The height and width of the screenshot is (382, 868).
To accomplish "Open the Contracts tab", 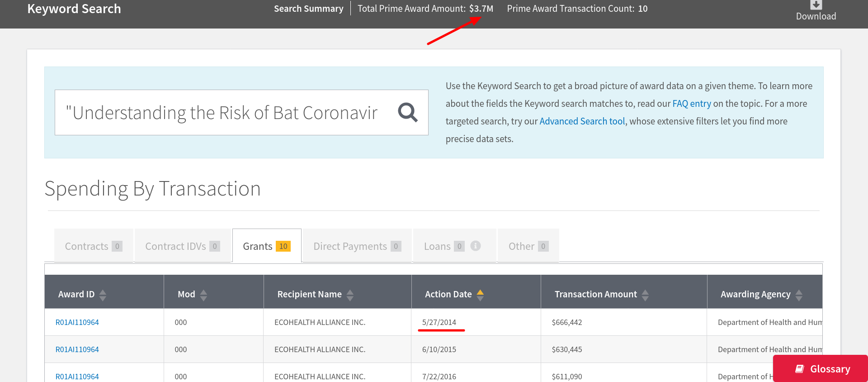I will tap(94, 246).
